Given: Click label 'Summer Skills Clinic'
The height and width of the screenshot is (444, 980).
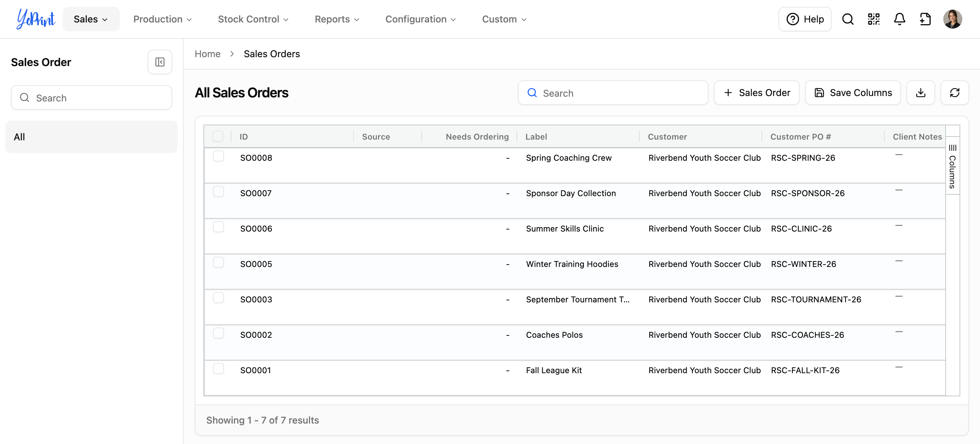Looking at the screenshot, I should [565, 228].
